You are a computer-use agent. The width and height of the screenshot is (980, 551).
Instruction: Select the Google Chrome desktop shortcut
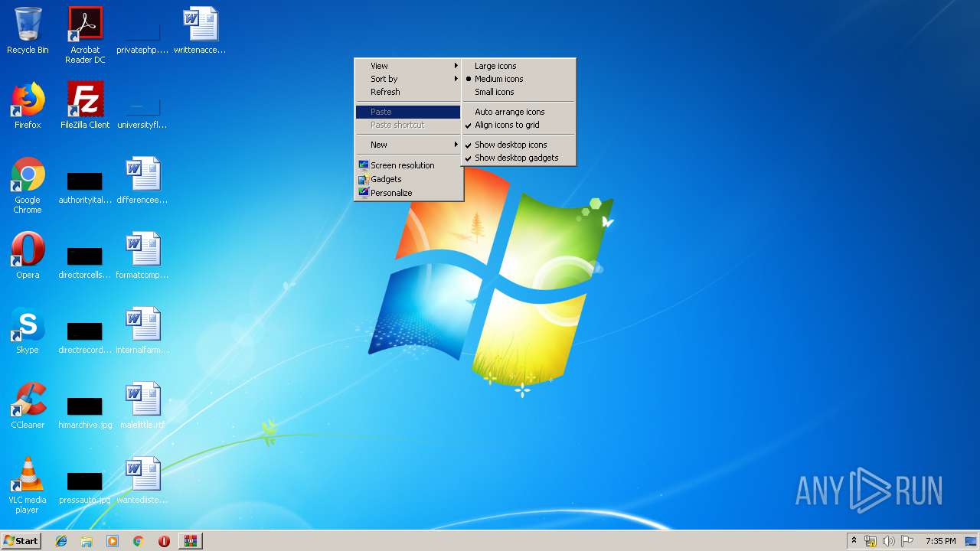28,185
